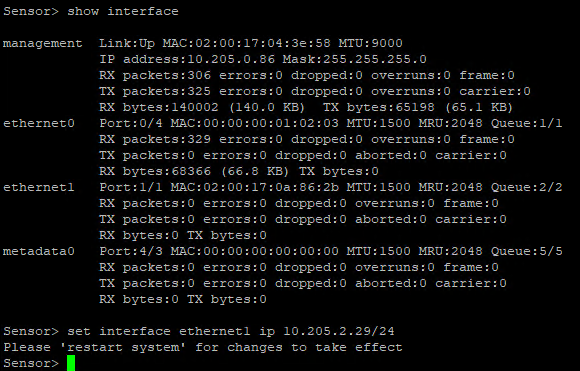Click the ethernet0 Port:0/4 text
Image resolution: width=580 pixels, height=371 pixels.
click(131, 123)
